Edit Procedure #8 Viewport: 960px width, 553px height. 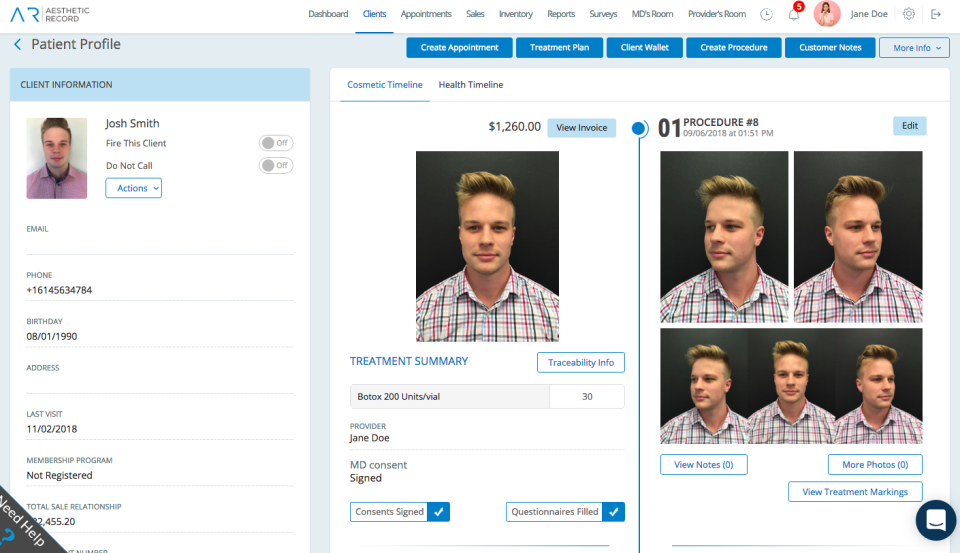point(909,126)
